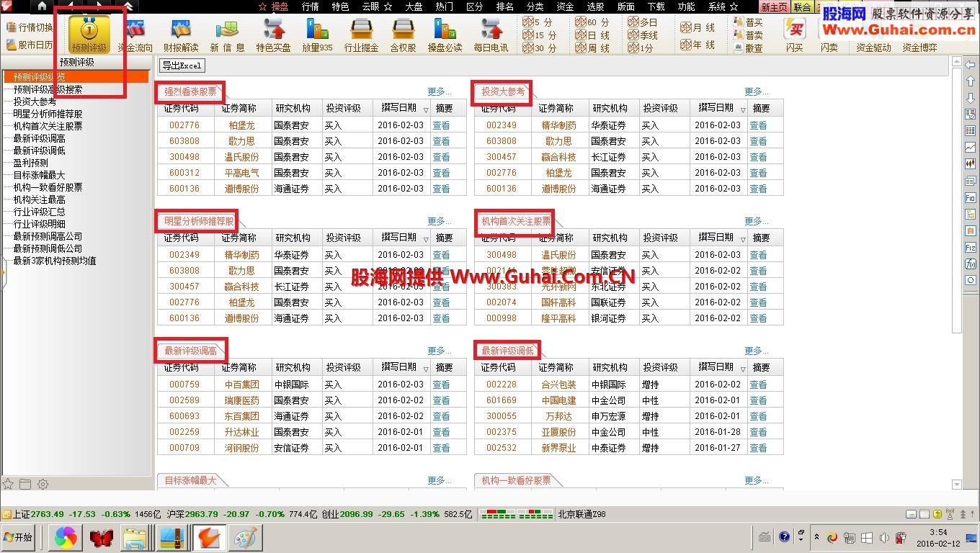The width and height of the screenshot is (980, 553).
Task: Click stock name 河钢股份 in 最新评级调高
Action: click(x=241, y=448)
